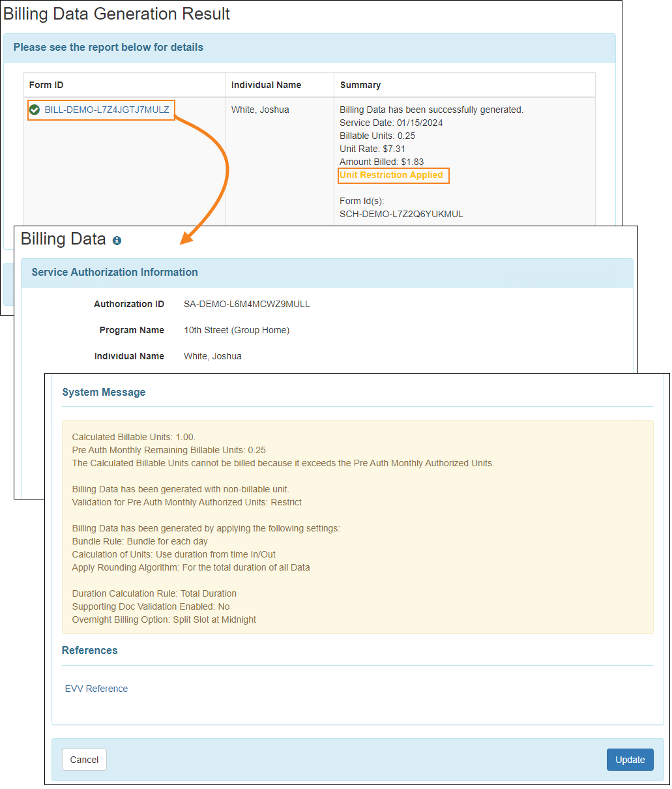Collapse the System Message section
Image resolution: width=672 pixels, height=789 pixels.
pos(104,392)
